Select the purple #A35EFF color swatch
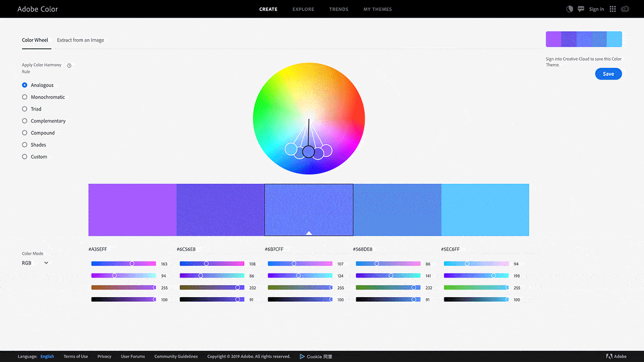This screenshot has width=644, height=362. (x=132, y=210)
